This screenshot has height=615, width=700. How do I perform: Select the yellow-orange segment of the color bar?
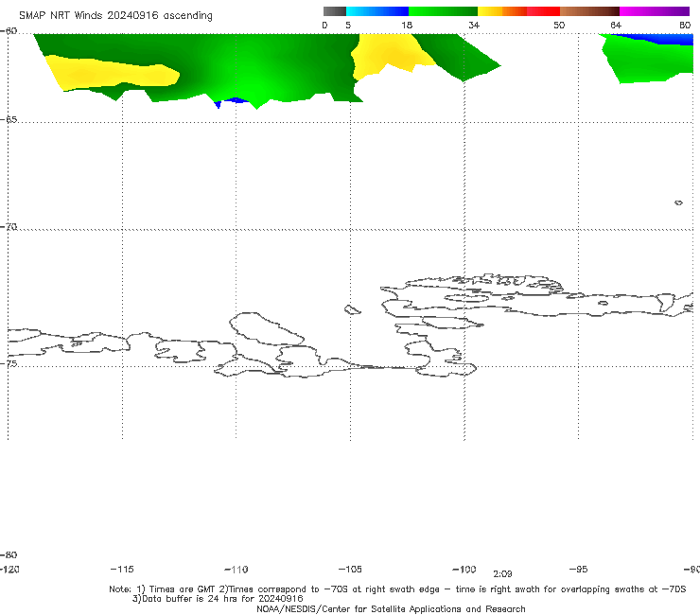click(502, 11)
